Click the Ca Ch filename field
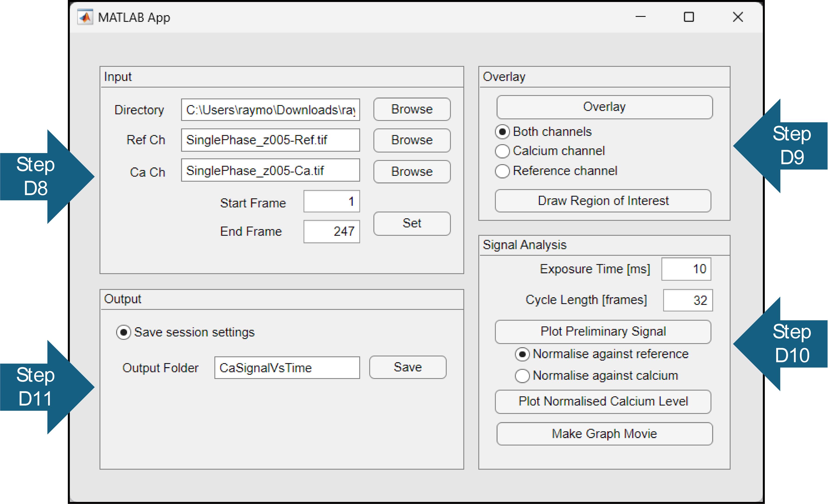The image size is (828, 504). (270, 170)
